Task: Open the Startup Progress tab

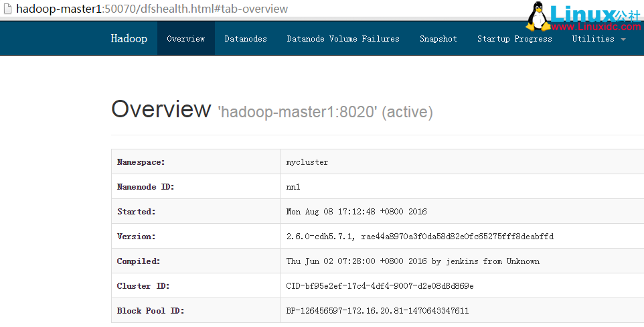Action: [x=515, y=39]
